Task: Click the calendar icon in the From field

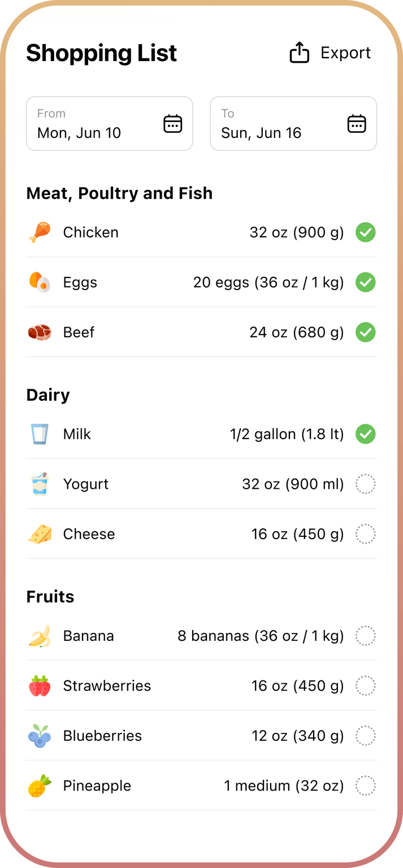Action: pyautogui.click(x=172, y=123)
